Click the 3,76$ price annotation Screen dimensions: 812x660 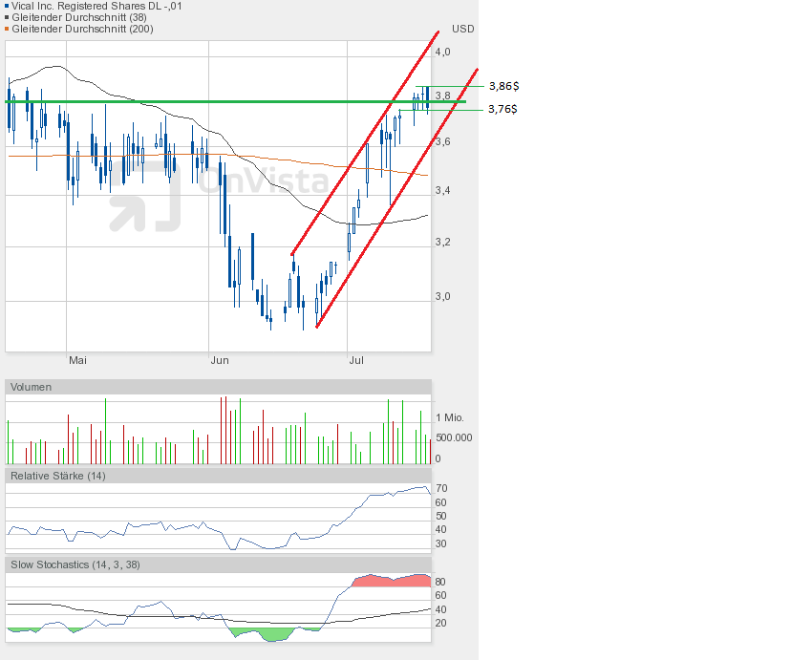tap(502, 109)
